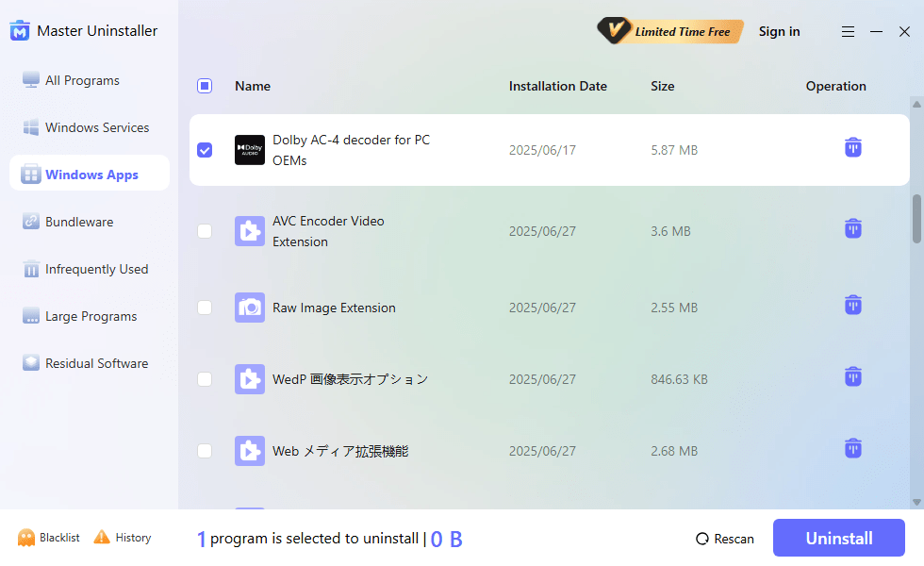Select the Dolby AC-4 decoder for PC OEMs name
924x566 pixels.
point(351,150)
